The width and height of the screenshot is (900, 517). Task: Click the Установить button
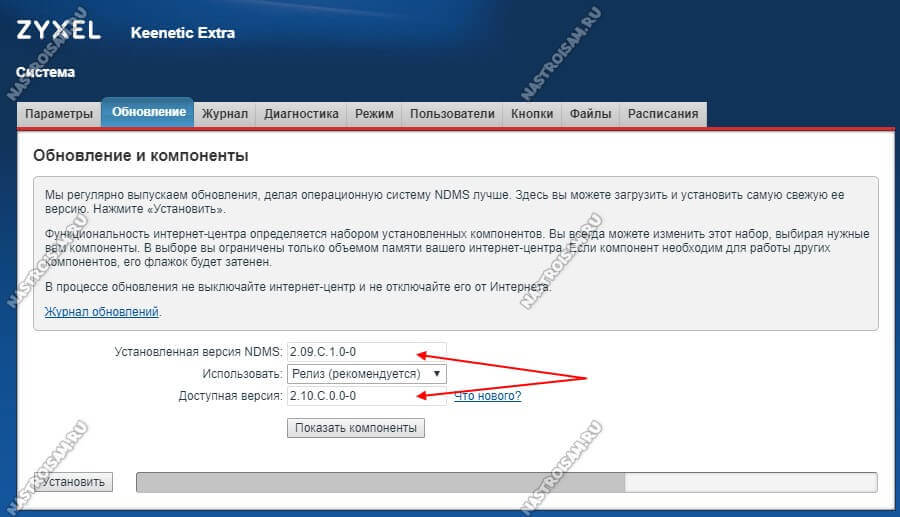pyautogui.click(x=73, y=482)
